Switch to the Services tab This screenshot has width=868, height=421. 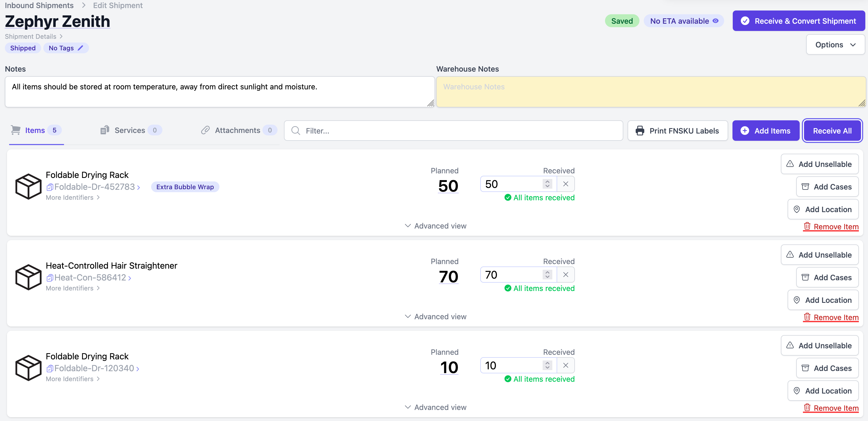129,130
